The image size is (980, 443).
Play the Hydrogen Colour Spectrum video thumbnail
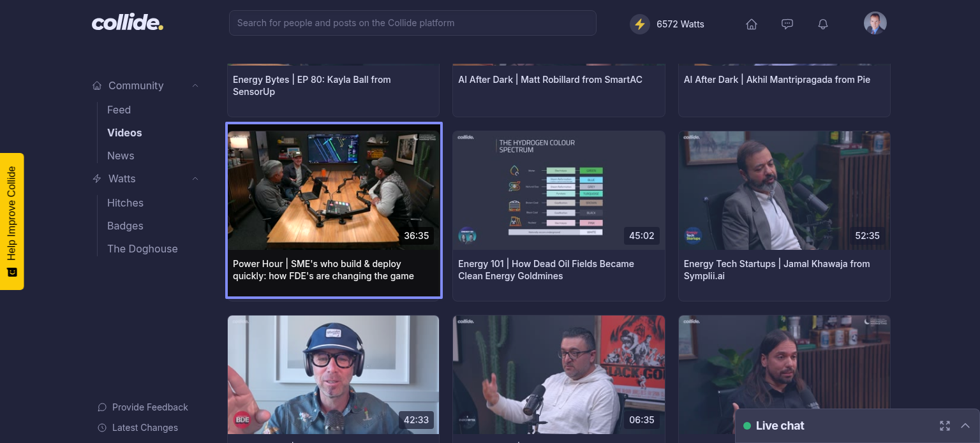[558, 190]
